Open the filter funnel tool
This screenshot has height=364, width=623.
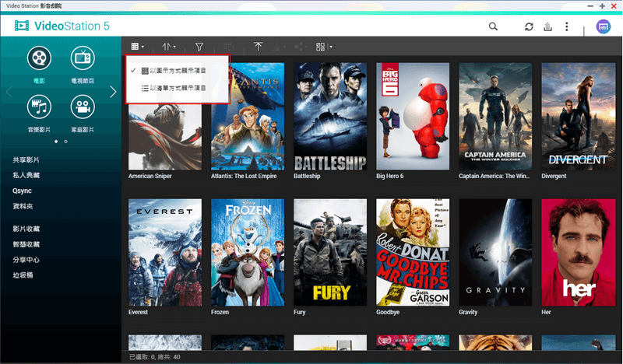tap(199, 47)
